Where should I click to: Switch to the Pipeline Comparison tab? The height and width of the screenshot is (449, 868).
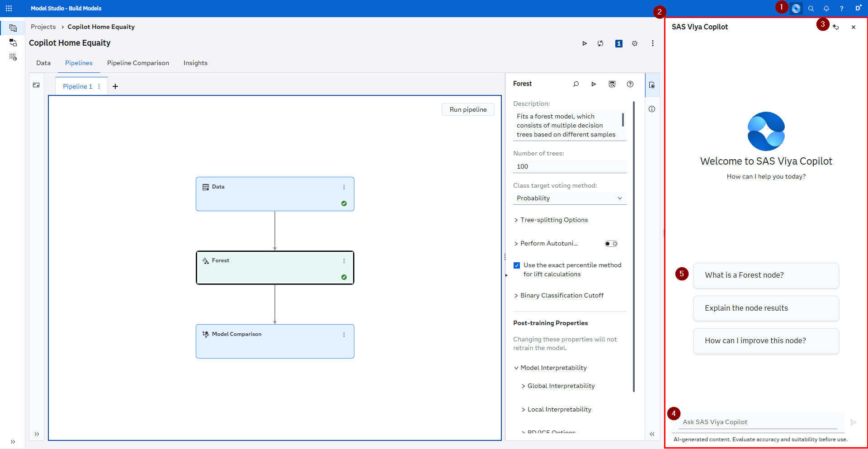click(x=138, y=63)
